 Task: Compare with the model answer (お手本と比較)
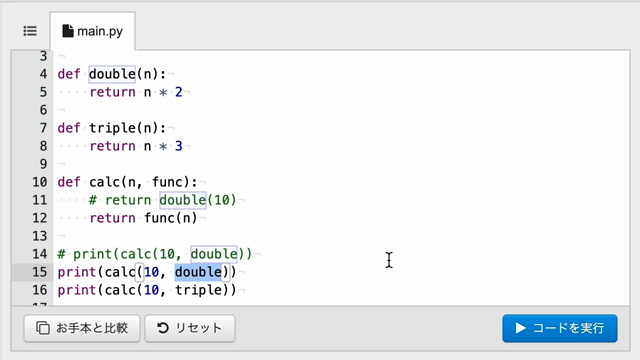pyautogui.click(x=82, y=328)
